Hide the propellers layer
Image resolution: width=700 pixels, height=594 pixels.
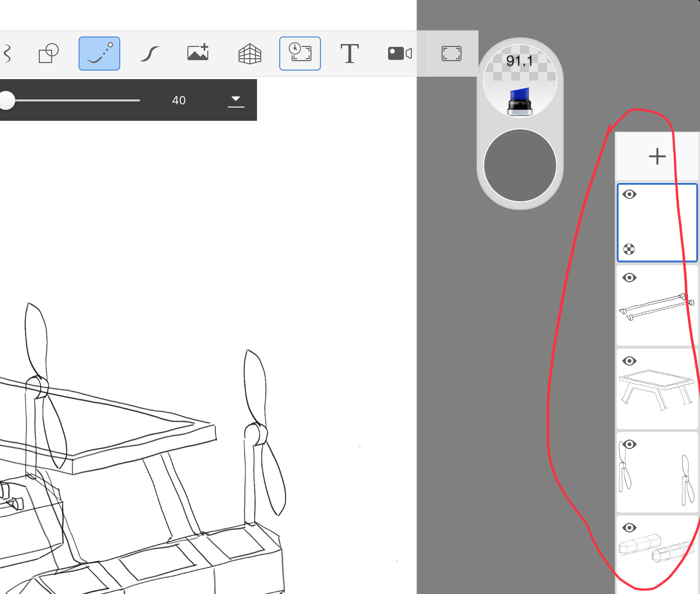(x=629, y=444)
